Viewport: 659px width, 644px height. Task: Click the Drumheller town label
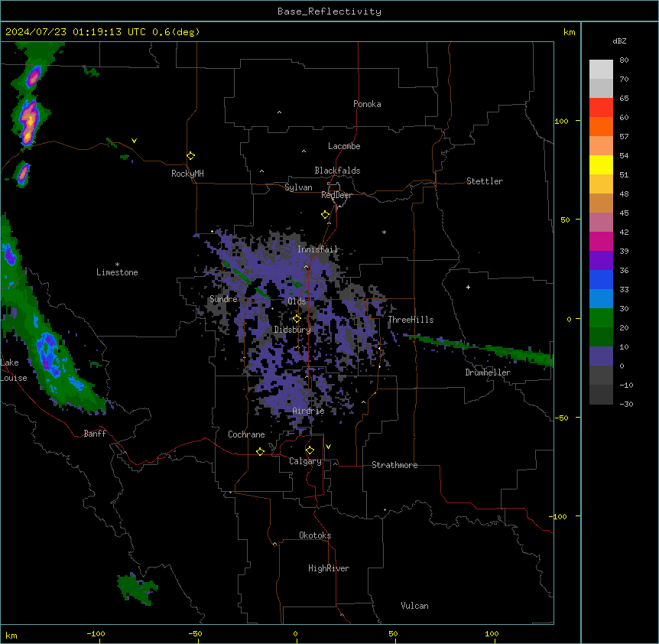tap(488, 372)
